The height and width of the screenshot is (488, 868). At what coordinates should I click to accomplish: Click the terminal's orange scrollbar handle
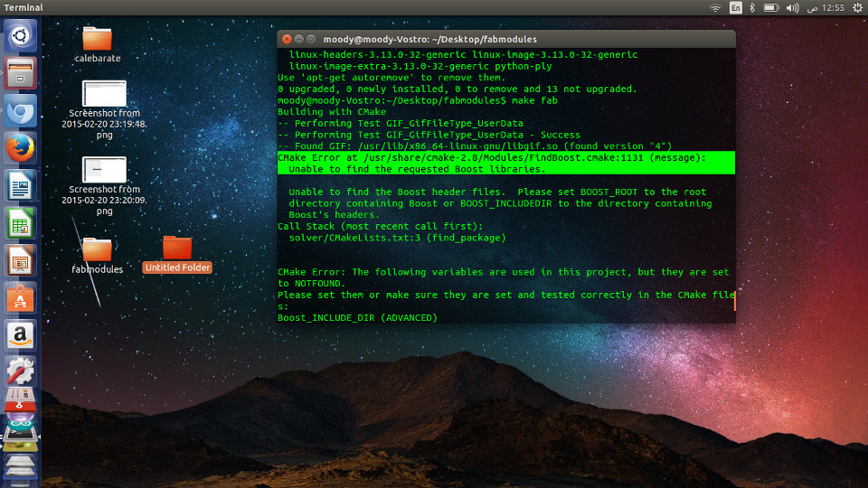point(734,300)
